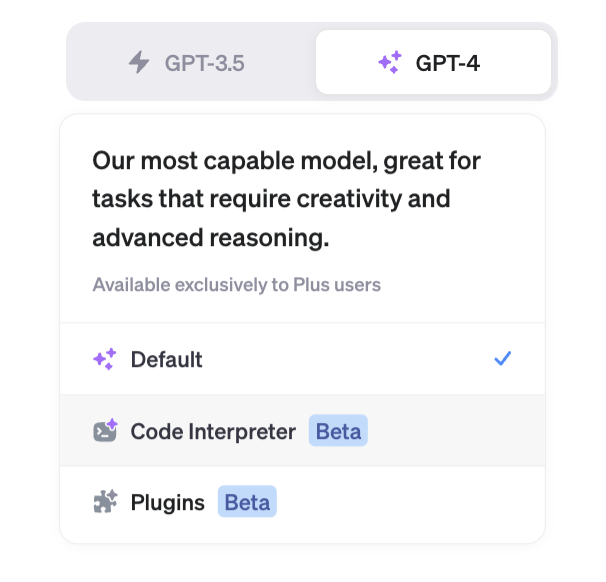Click the 'Our most capable model' headline

coord(286,161)
